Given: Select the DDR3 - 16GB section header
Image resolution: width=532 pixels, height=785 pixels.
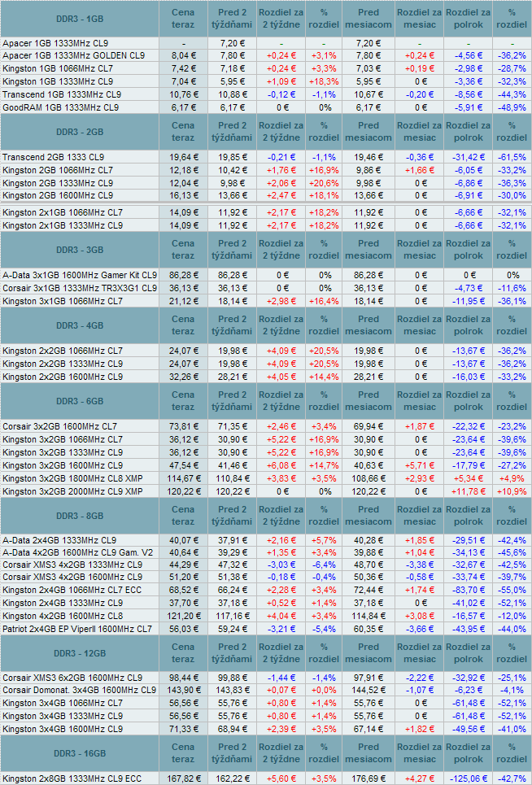Looking at the screenshot, I should click(80, 753).
